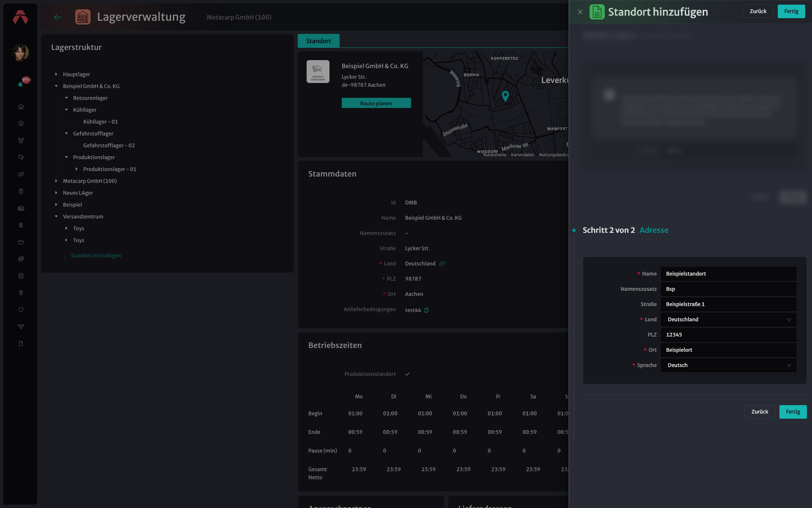
Task: Collapse the Gefahrstofflager tree node
Action: [66, 134]
